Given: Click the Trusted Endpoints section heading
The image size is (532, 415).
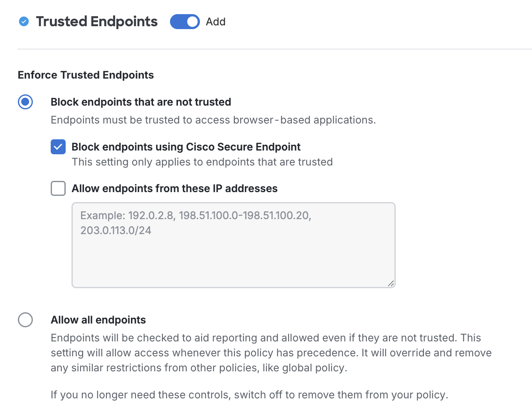Looking at the screenshot, I should [97, 21].
